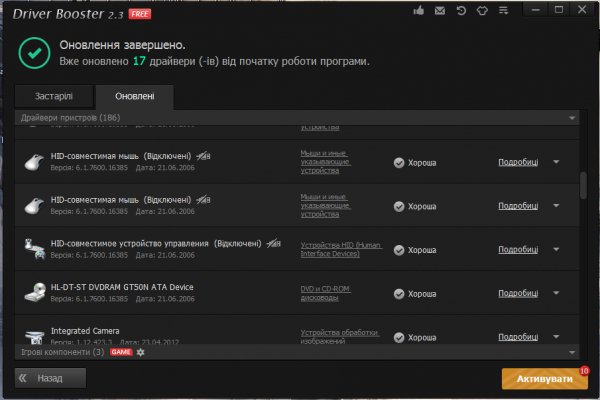Open Подробиці for HID-совместимое устройство управления
The height and width of the screenshot is (400, 600).
[x=518, y=250]
